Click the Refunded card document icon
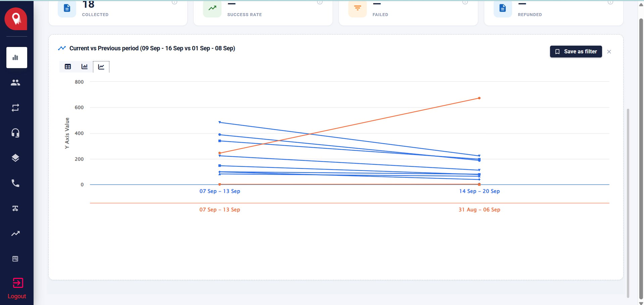 (x=503, y=8)
